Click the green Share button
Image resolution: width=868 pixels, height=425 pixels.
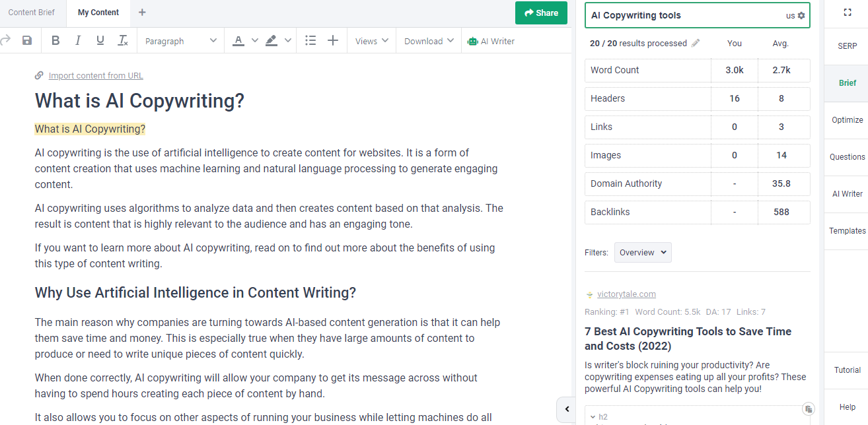pyautogui.click(x=541, y=13)
